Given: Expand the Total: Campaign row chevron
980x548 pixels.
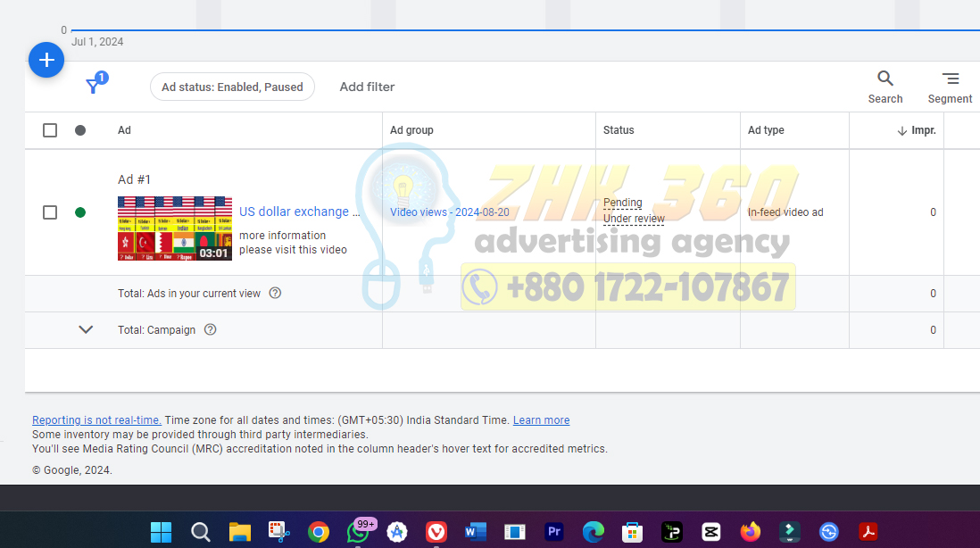Looking at the screenshot, I should pyautogui.click(x=86, y=330).
